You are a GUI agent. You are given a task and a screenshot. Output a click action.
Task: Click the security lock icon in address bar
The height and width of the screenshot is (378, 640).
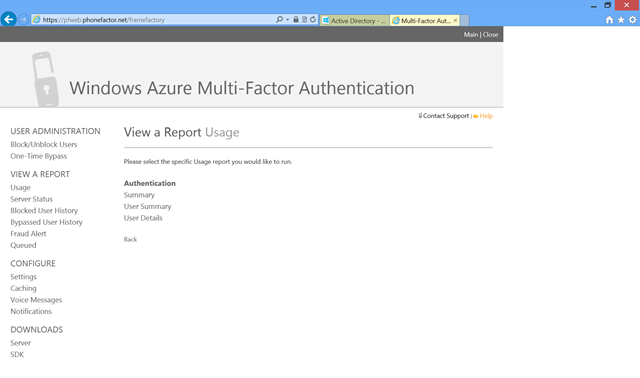click(x=296, y=19)
